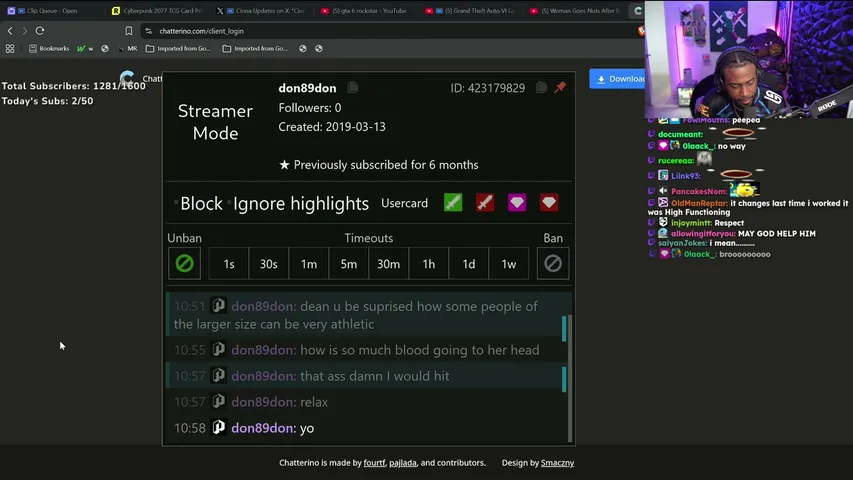The image size is (853, 480).
Task: Open the apps grid icon in bookmarks bar
Action: click(10, 48)
